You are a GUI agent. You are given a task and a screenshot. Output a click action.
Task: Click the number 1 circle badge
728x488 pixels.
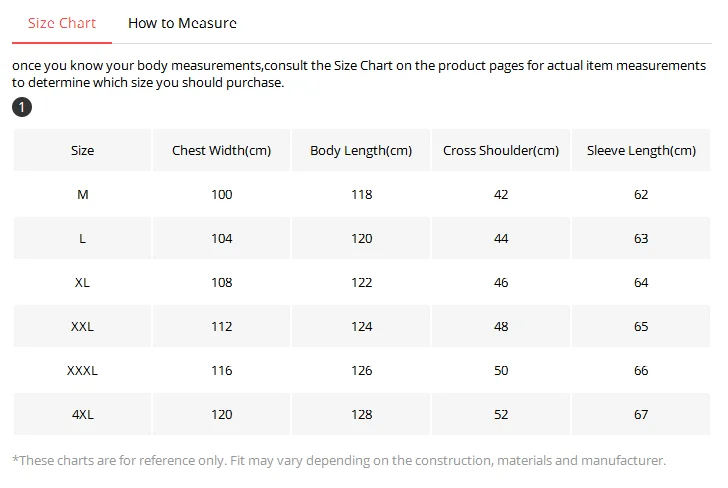pos(22,107)
